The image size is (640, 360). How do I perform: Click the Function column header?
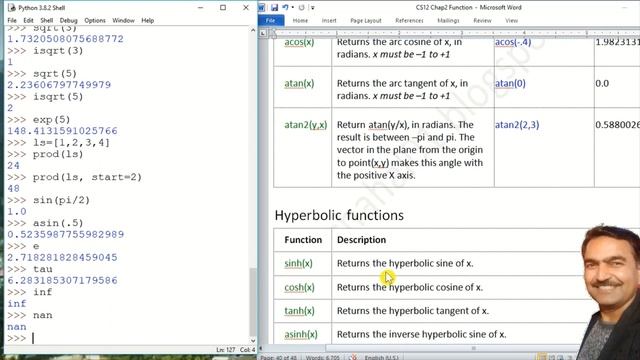click(x=303, y=240)
